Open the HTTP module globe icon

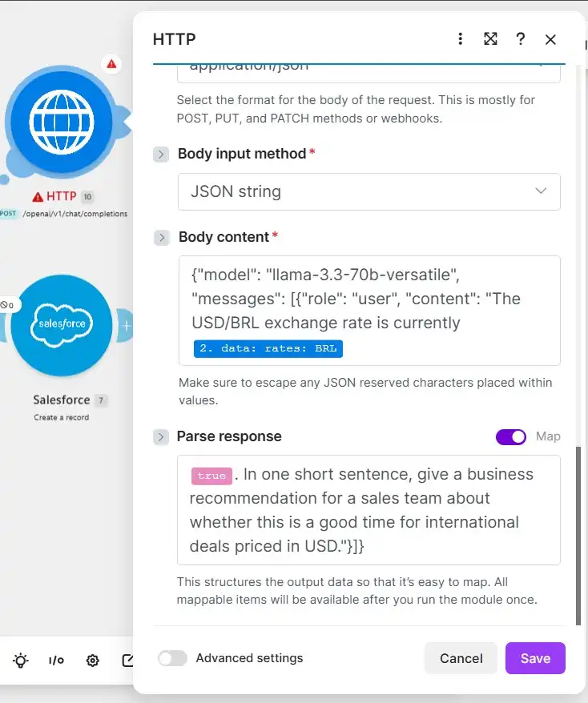[62, 122]
